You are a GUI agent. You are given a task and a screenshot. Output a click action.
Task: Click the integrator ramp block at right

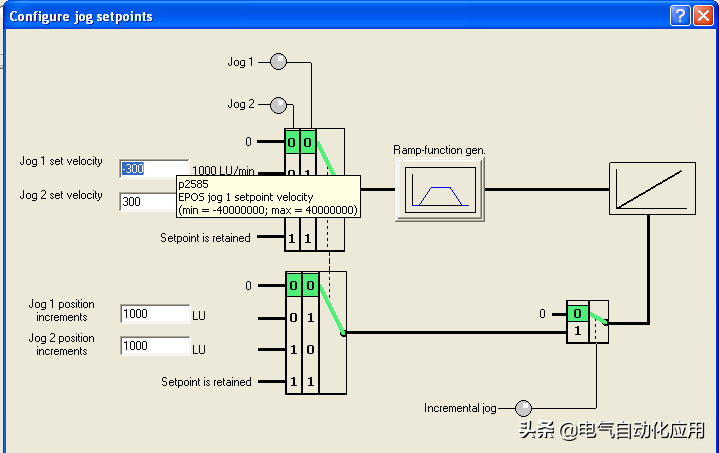click(x=650, y=188)
